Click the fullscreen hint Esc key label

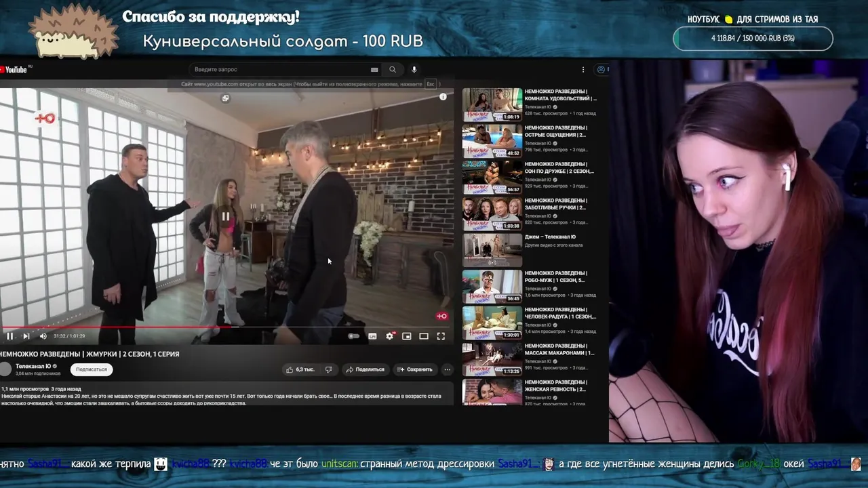pyautogui.click(x=430, y=84)
